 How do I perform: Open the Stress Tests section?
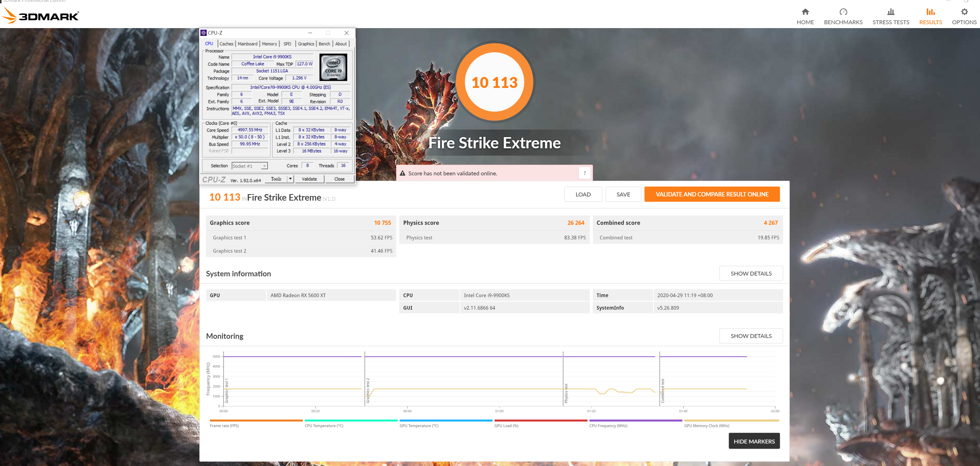tap(891, 16)
